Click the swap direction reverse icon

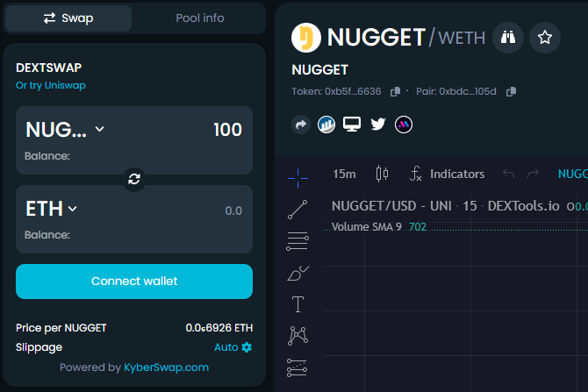[x=134, y=179]
